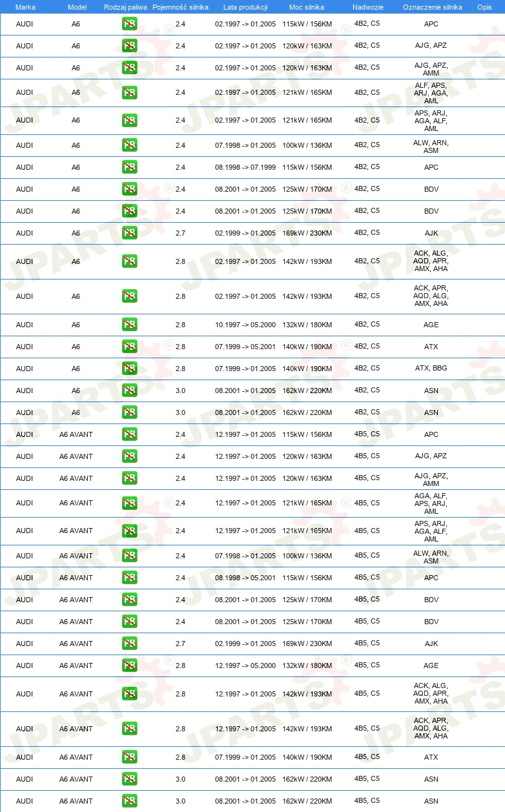The height and width of the screenshot is (812, 505).
Task: Click ALW, ARN, ASM in the A6 AVANT row
Action: (x=431, y=557)
